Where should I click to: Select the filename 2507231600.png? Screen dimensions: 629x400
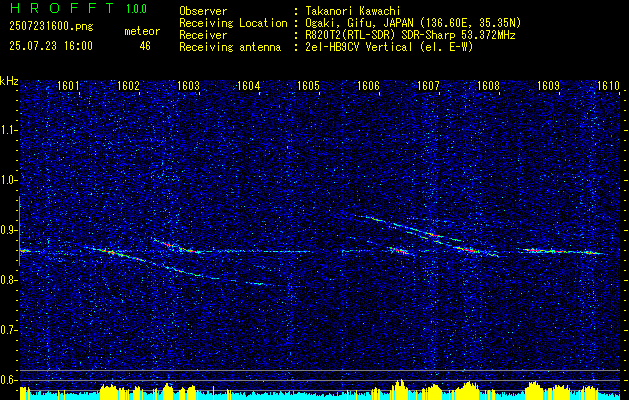tap(51, 27)
